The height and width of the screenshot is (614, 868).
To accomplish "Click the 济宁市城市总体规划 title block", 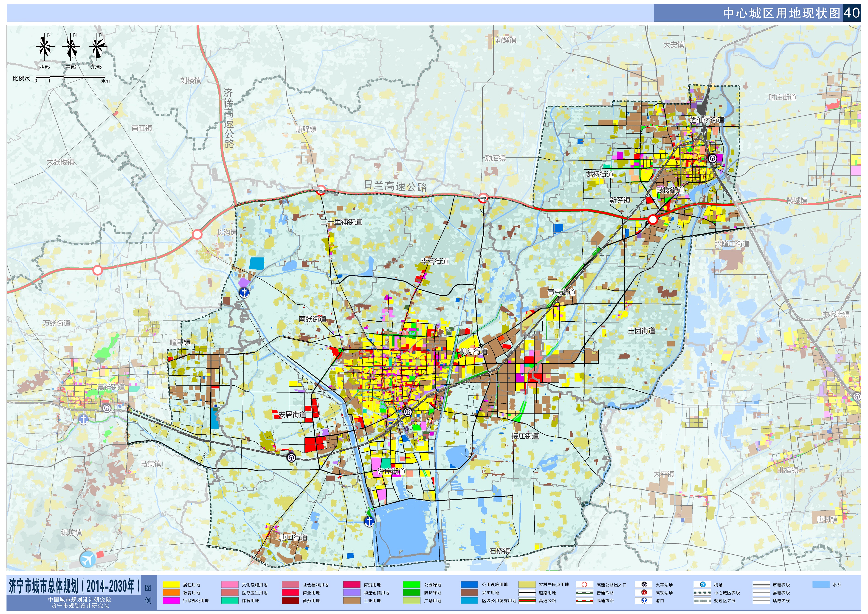I will [x=74, y=586].
